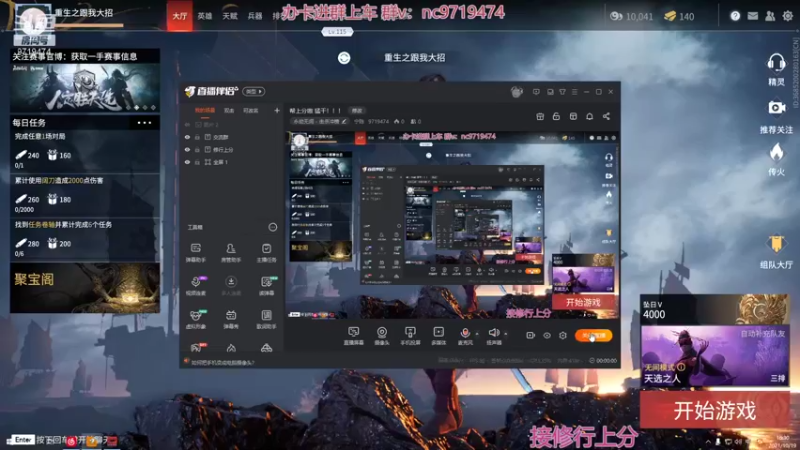Image resolution: width=800 pixels, height=450 pixels.
Task: Click the unlock padlock icon in stream header
Action: click(556, 116)
